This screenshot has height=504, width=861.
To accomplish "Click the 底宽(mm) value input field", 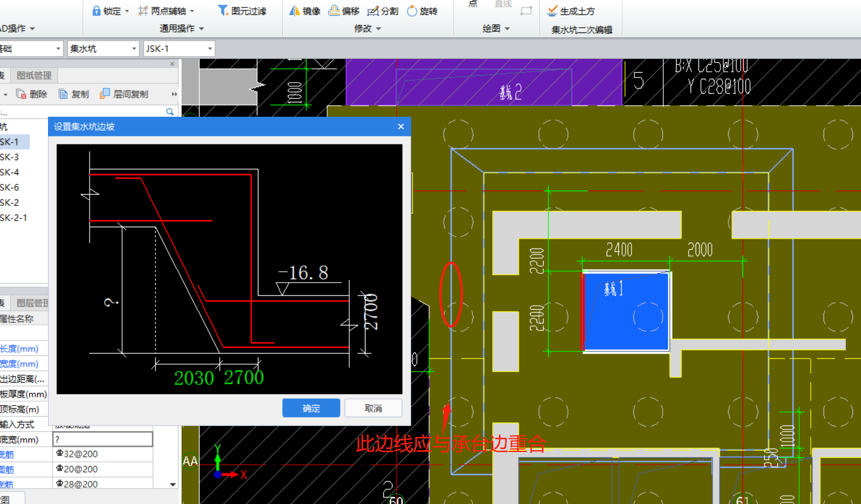I will (x=103, y=439).
